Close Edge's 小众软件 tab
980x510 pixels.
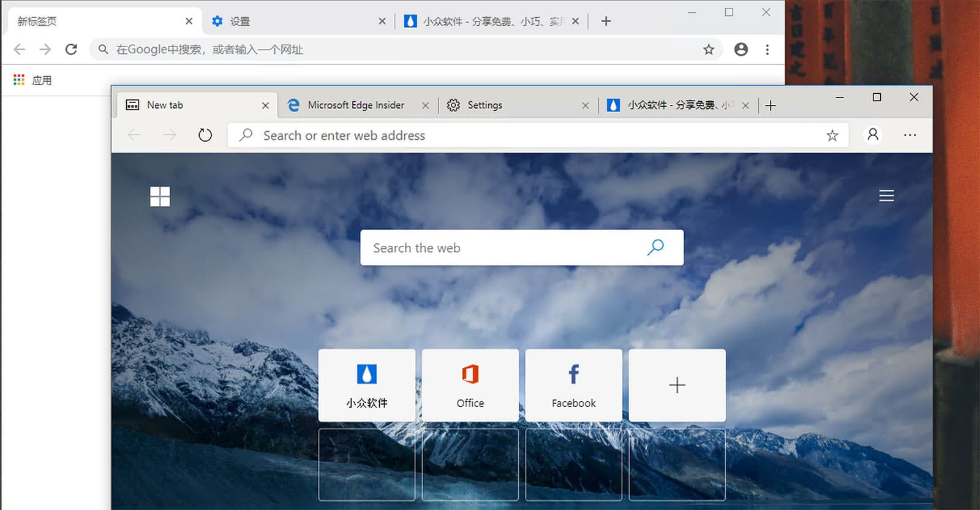coord(745,105)
